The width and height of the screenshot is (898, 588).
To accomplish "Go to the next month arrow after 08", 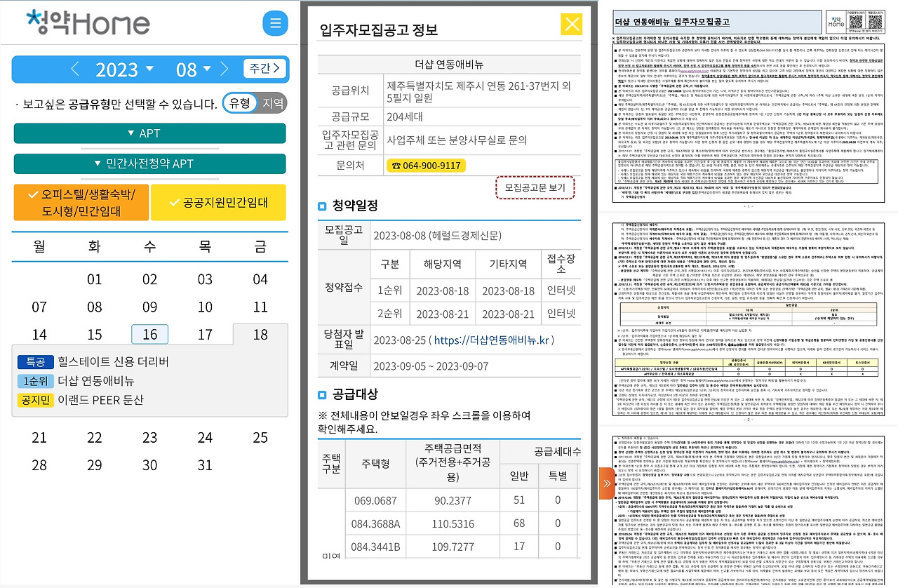I will [224, 69].
